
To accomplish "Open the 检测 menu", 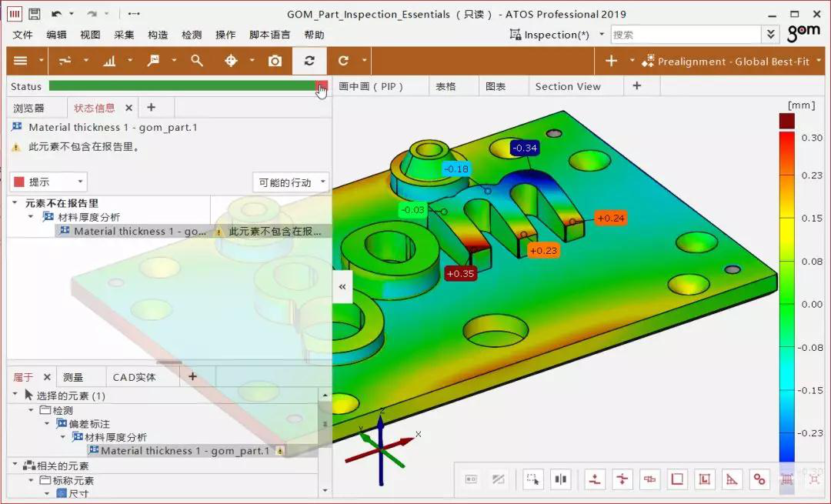I will 192,35.
